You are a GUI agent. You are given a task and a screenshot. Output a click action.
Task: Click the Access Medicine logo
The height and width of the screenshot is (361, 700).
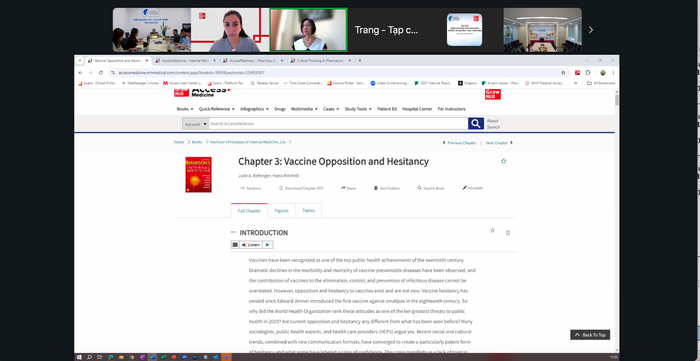coord(202,92)
